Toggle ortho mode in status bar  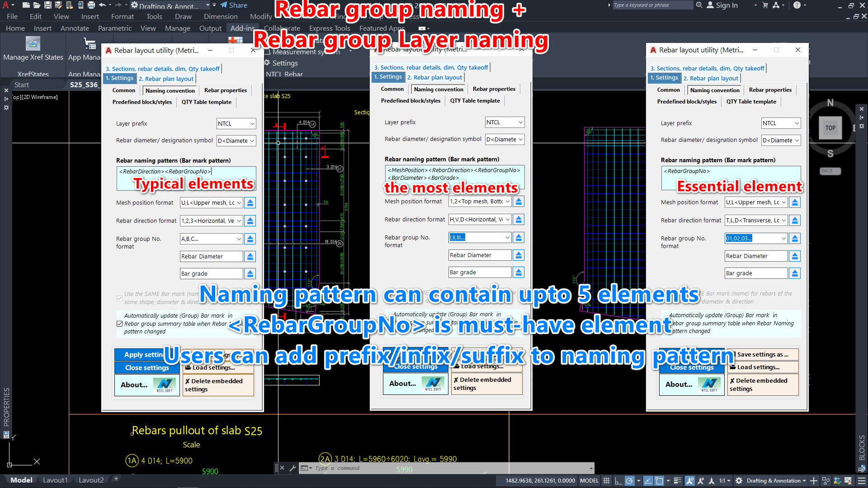point(618,481)
